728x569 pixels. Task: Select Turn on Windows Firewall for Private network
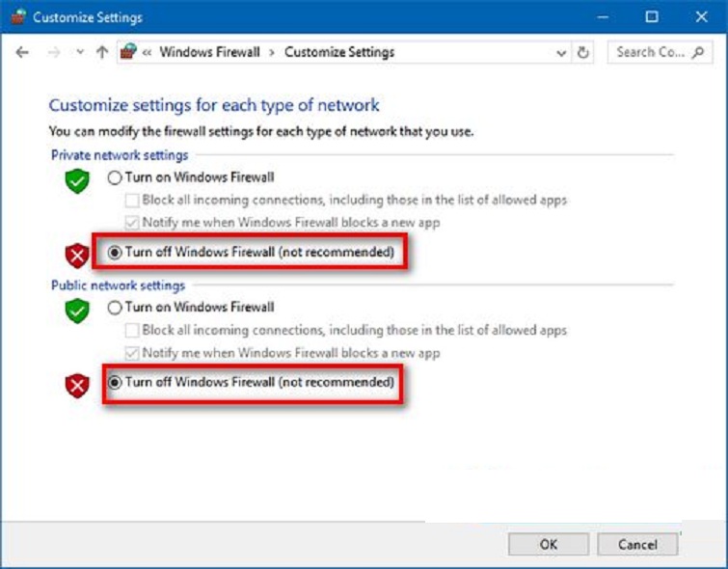tap(116, 177)
